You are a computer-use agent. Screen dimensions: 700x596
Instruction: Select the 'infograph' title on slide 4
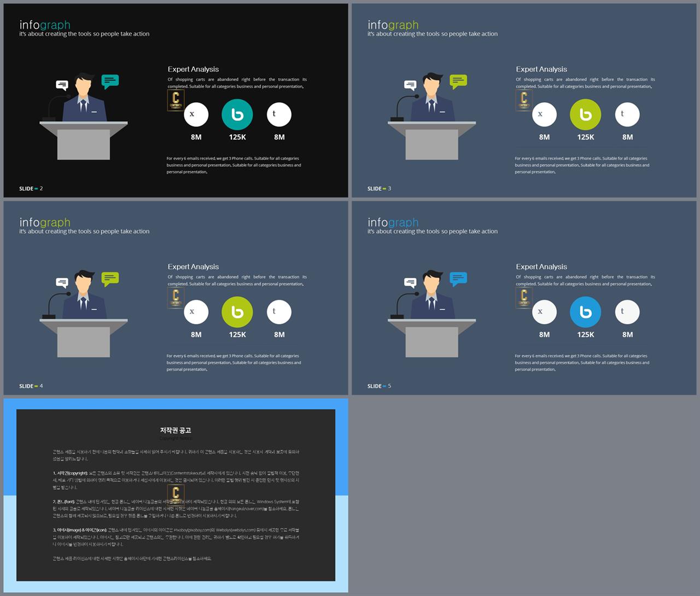tap(45, 222)
